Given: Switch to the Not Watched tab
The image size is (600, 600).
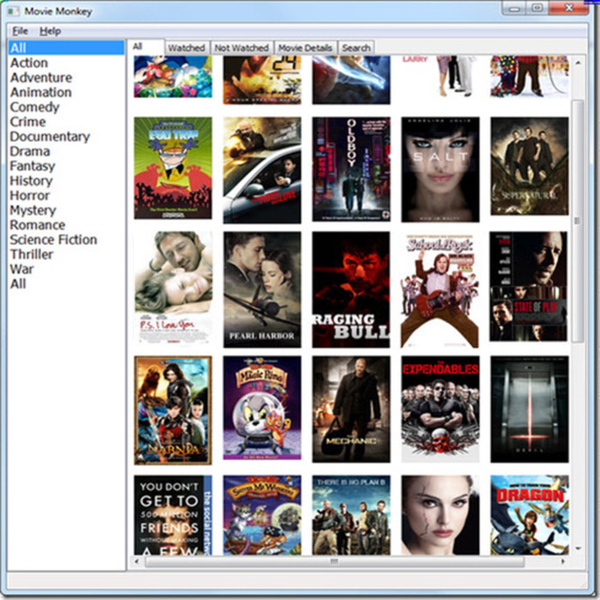Looking at the screenshot, I should pos(241,48).
